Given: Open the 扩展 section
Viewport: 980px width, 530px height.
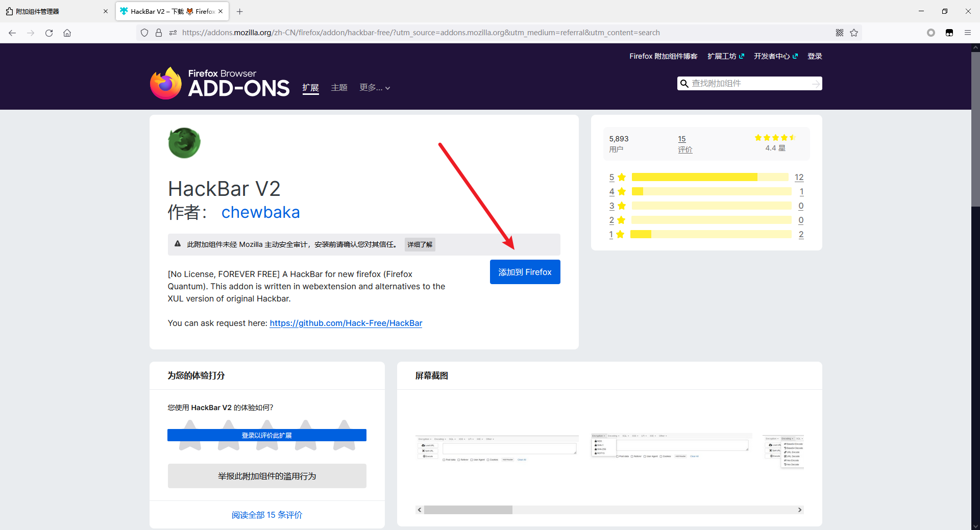Looking at the screenshot, I should pyautogui.click(x=310, y=88).
